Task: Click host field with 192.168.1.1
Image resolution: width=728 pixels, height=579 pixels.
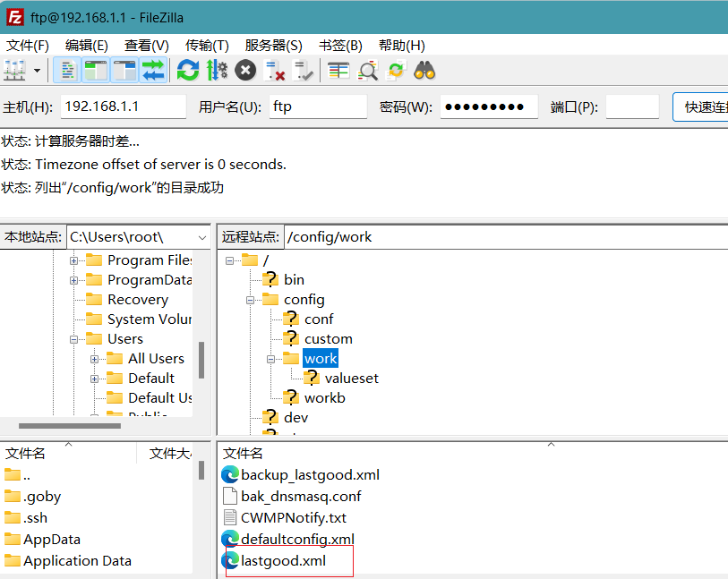Action: tap(124, 106)
